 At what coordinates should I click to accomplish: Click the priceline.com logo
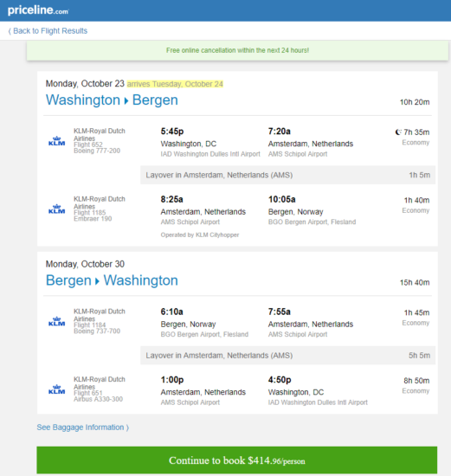point(38,10)
